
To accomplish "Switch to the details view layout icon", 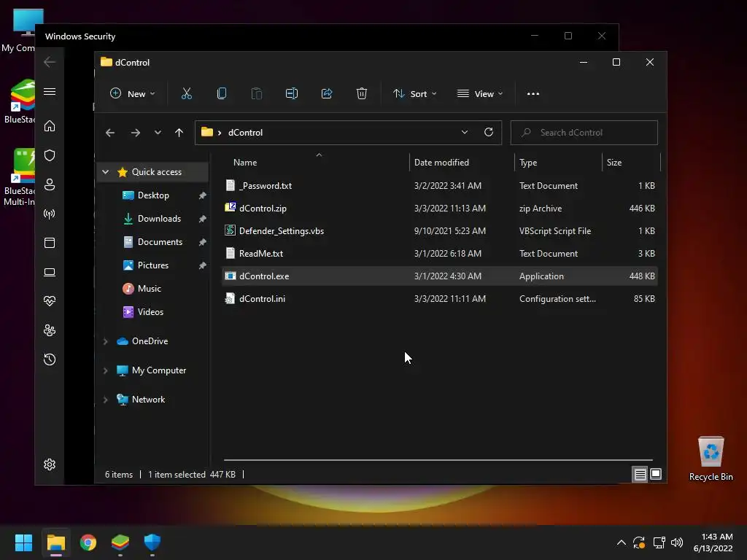I will click(x=640, y=474).
